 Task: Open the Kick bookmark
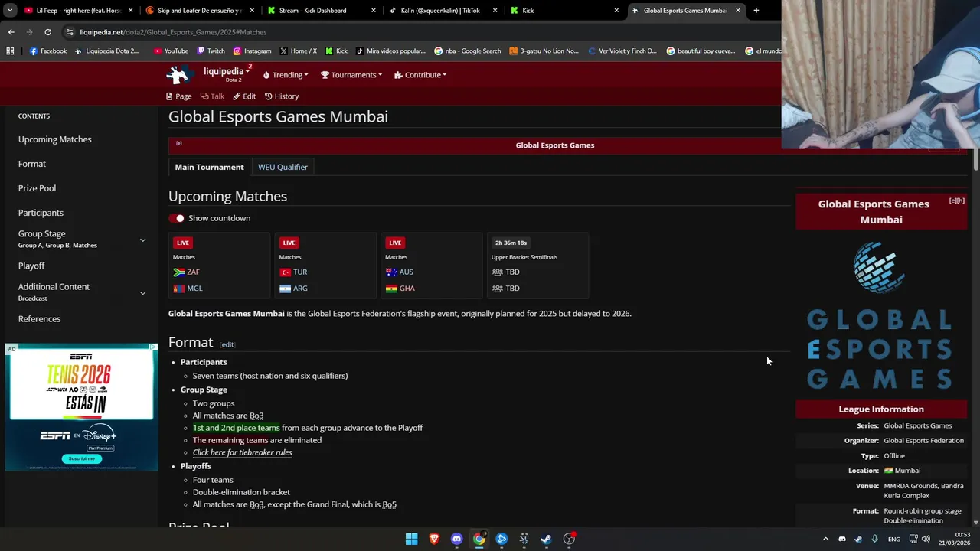pos(336,51)
